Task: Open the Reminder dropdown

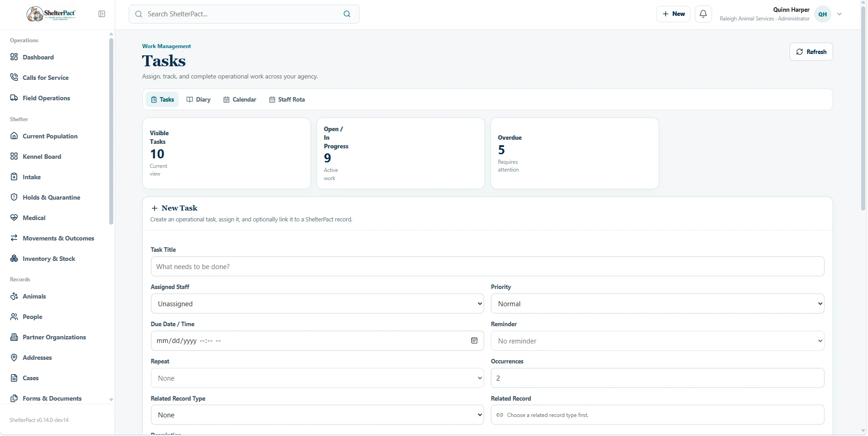Action: 657,341
